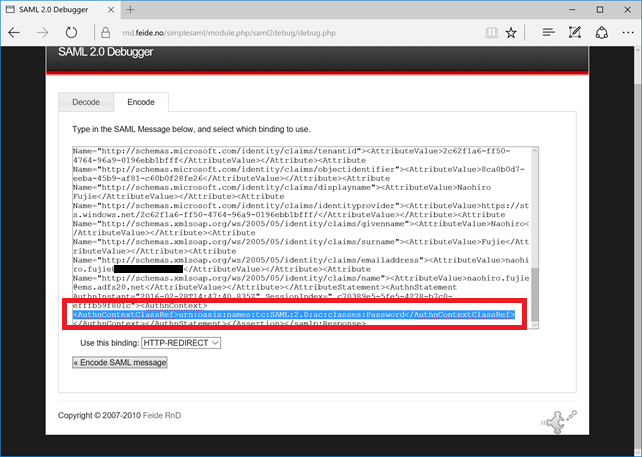Select the Encode tab
Viewport: 642px width, 457px height.
pos(141,102)
